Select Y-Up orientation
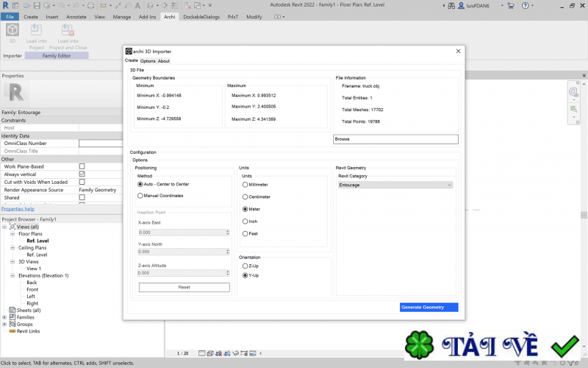 pos(245,275)
